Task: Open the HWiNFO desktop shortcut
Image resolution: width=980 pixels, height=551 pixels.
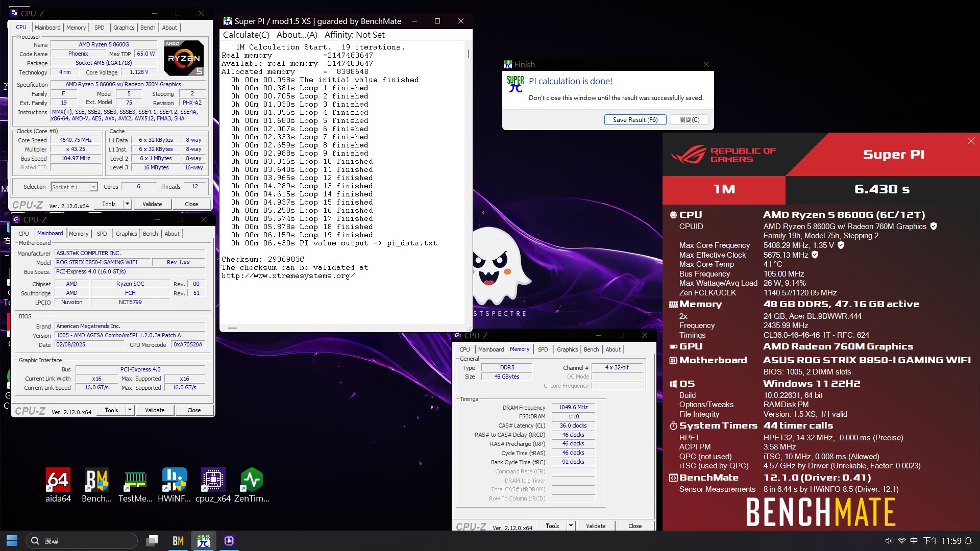Action: tap(174, 485)
